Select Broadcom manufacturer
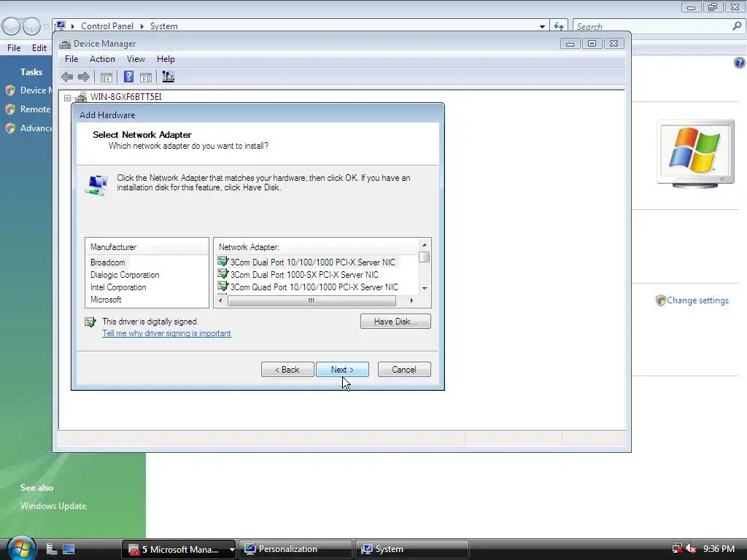 pyautogui.click(x=108, y=262)
